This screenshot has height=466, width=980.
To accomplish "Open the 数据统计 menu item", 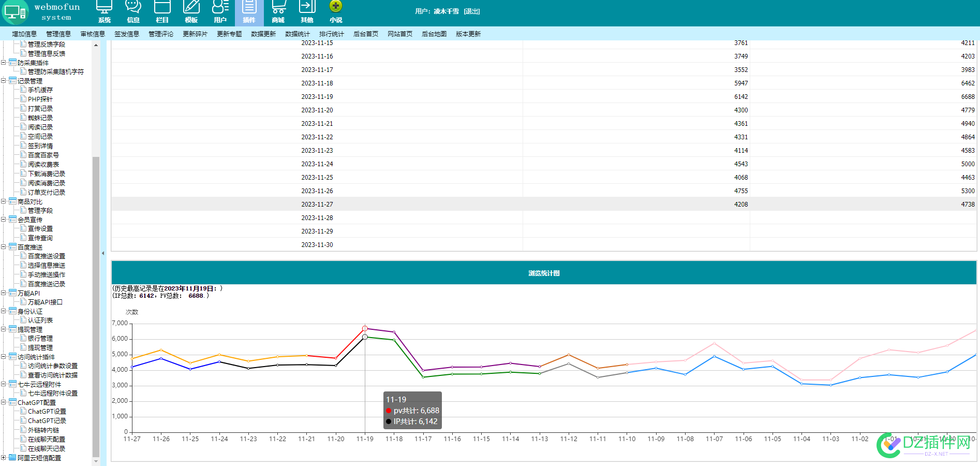I will click(298, 34).
